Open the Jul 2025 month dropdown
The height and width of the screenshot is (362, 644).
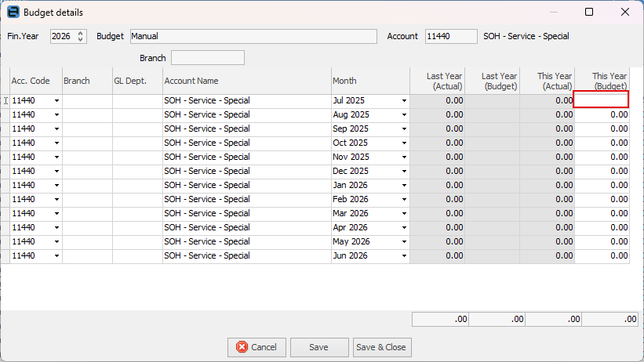[405, 101]
